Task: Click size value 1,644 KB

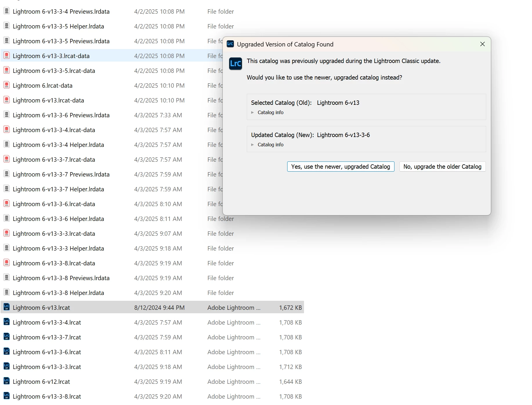Action: tap(290, 382)
